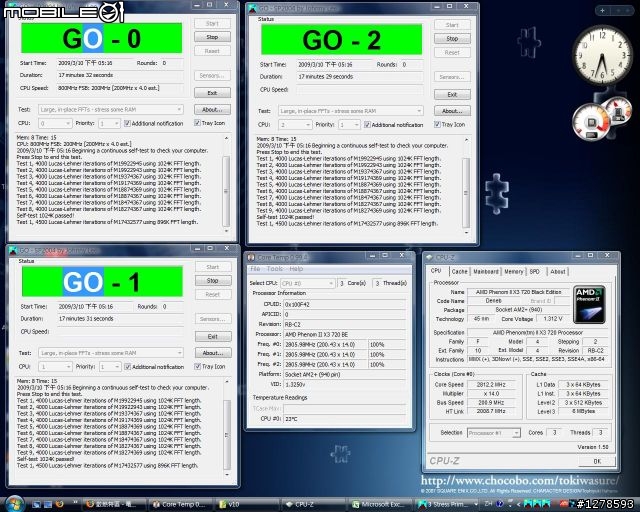Viewport: 640px width, 512px height.
Task: Click the large CPU meter gauge gadget
Action: click(591, 122)
